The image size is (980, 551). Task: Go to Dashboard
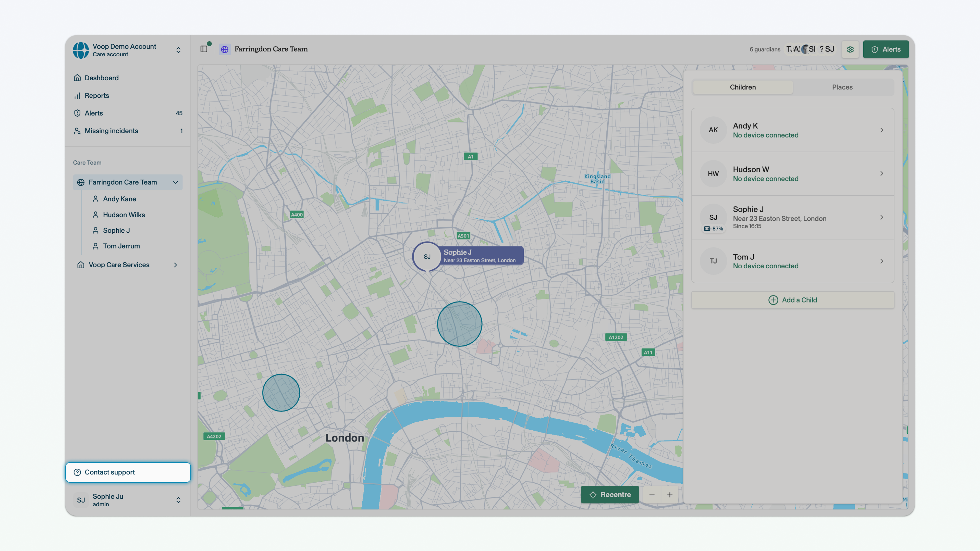127,78
